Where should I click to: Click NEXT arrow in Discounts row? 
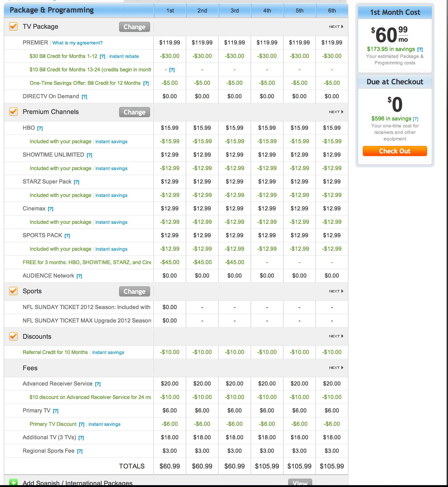click(x=336, y=336)
